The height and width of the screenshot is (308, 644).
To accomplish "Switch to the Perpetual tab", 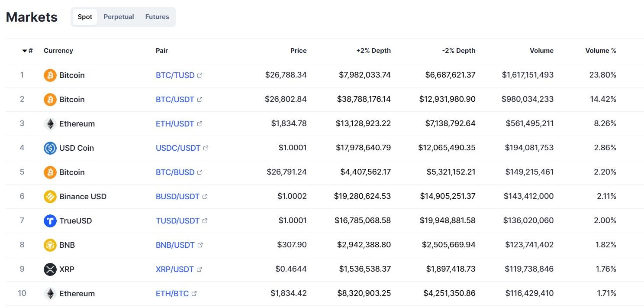I will pyautogui.click(x=119, y=17).
